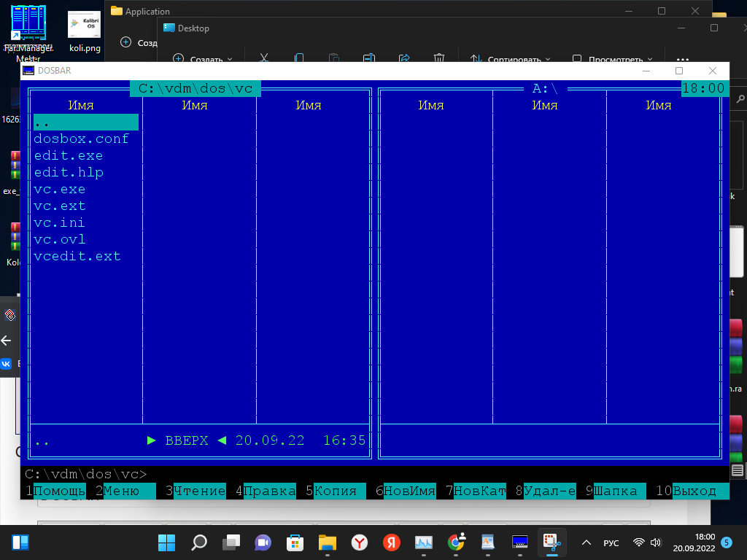Switch to the DOSBAR taskbar icon
The width and height of the screenshot is (747, 560).
pos(519,542)
